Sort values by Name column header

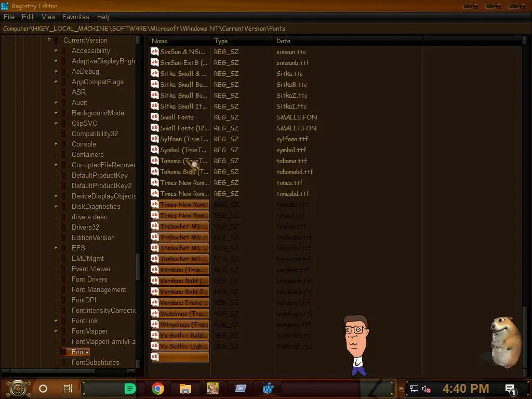(x=179, y=41)
